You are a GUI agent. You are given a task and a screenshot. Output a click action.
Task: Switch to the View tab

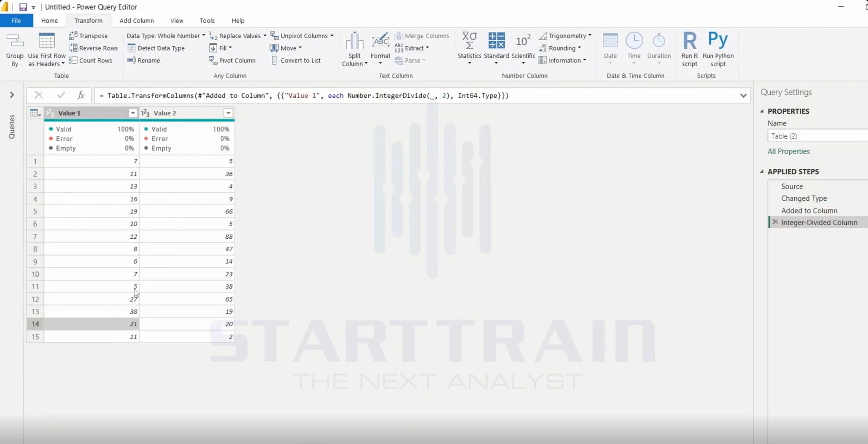[x=177, y=20]
